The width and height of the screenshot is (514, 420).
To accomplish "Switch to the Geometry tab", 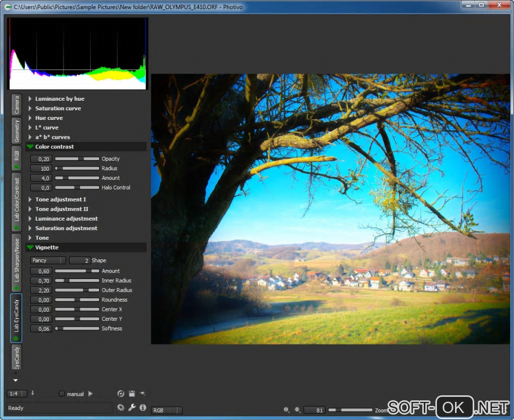I will tap(17, 131).
